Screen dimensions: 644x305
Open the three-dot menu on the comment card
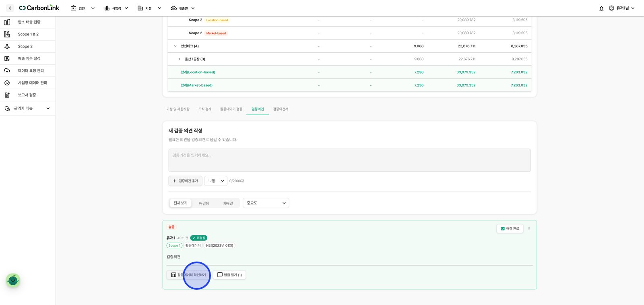529,229
